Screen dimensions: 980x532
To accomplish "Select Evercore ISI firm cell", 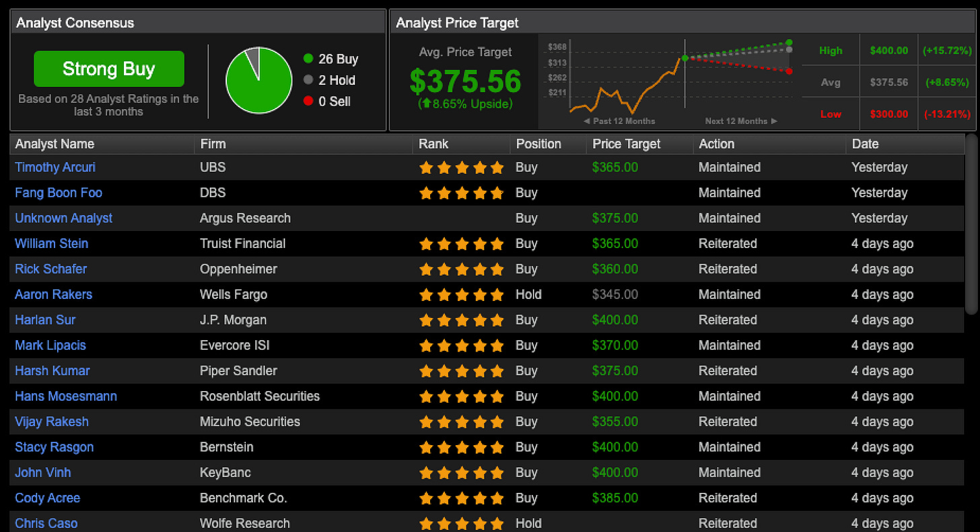I will coord(235,345).
